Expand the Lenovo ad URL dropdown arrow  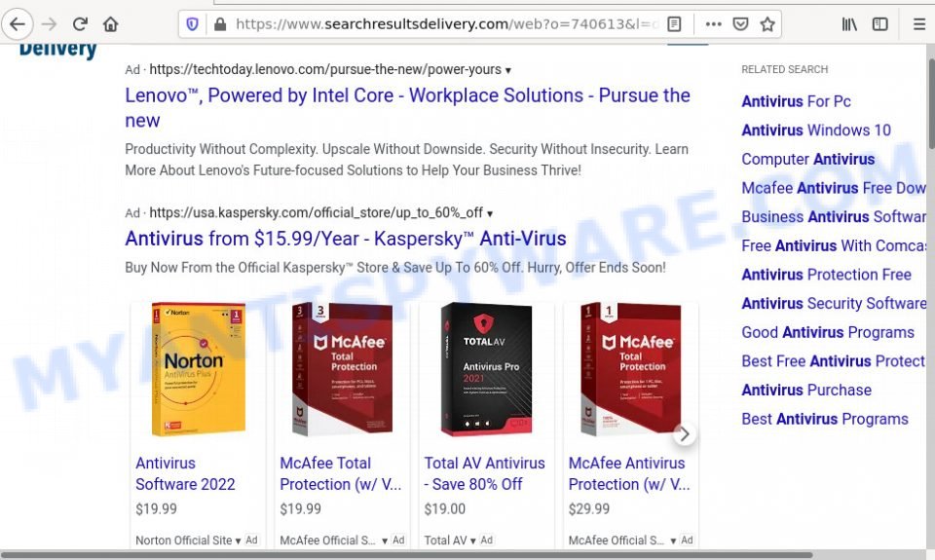508,70
